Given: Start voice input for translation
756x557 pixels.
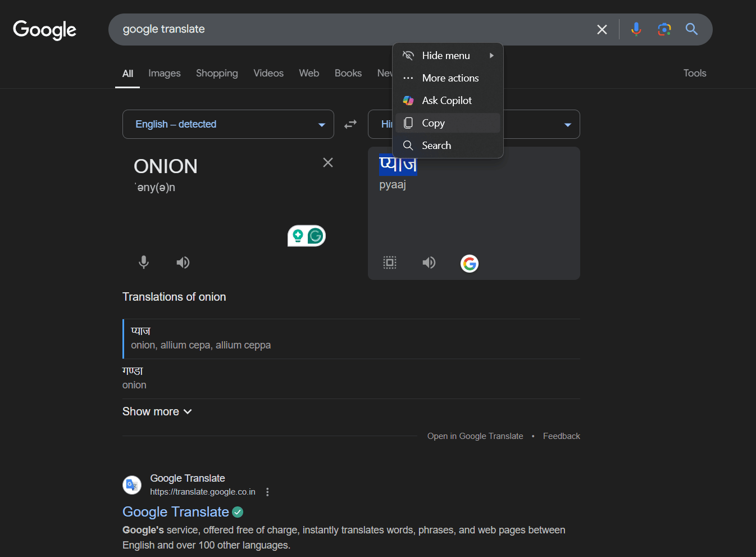Looking at the screenshot, I should tap(144, 262).
